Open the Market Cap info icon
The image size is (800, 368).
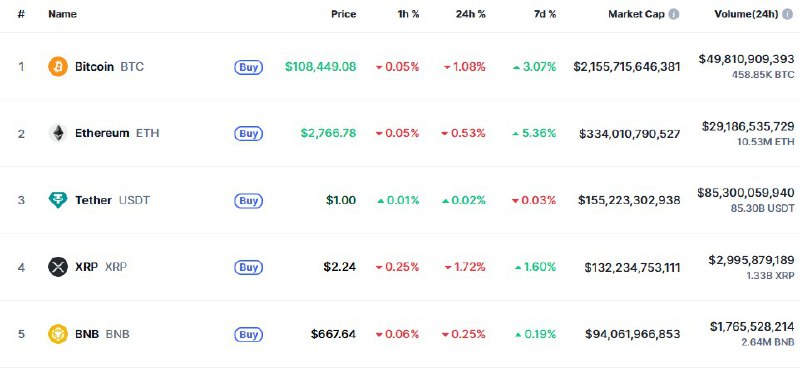tap(674, 14)
